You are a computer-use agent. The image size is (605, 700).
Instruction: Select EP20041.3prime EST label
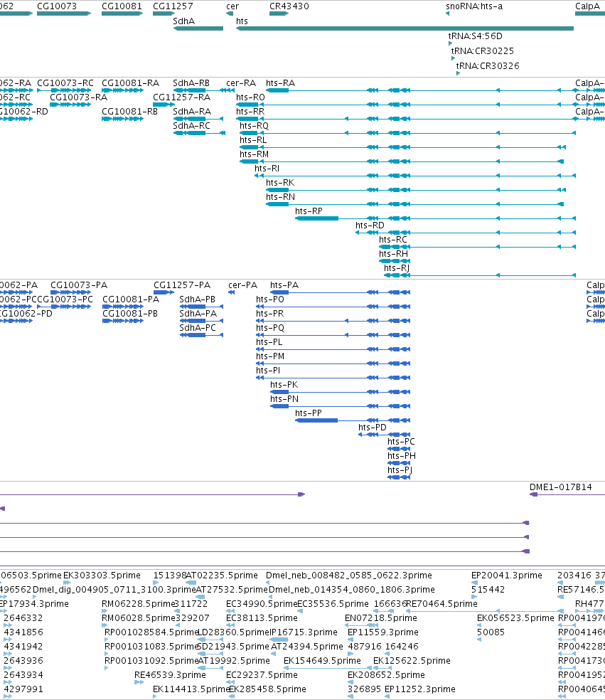(507, 576)
